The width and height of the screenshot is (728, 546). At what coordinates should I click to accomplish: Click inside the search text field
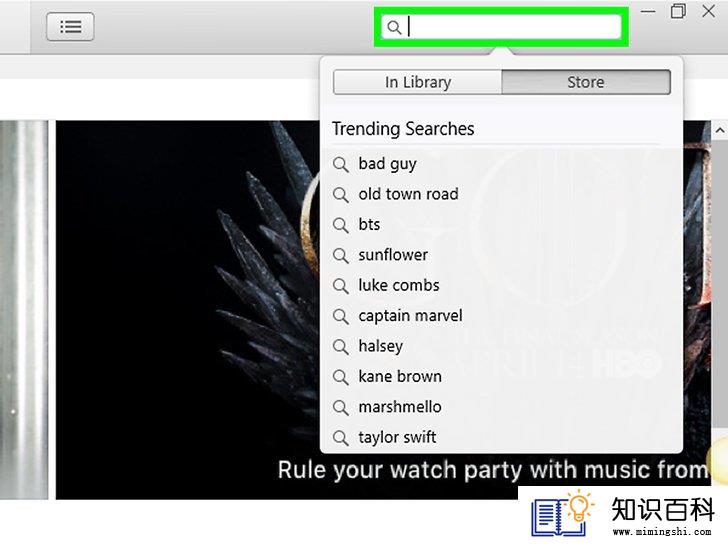coord(501,27)
